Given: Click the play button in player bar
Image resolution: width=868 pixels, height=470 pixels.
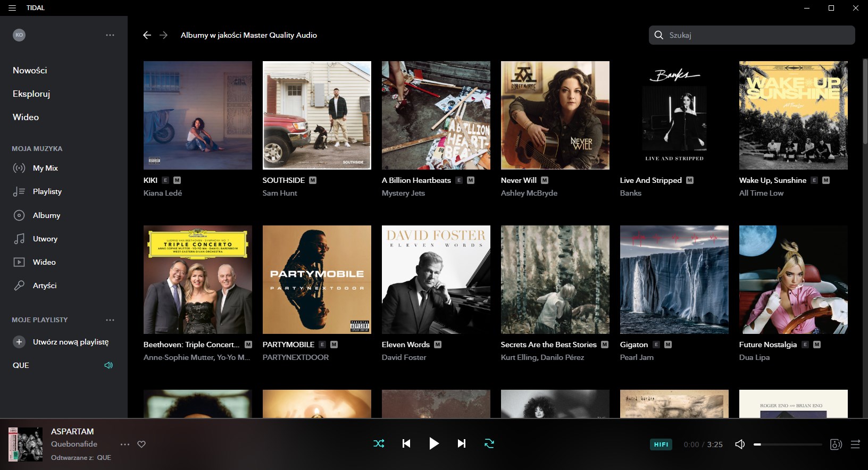Looking at the screenshot, I should [x=434, y=443].
